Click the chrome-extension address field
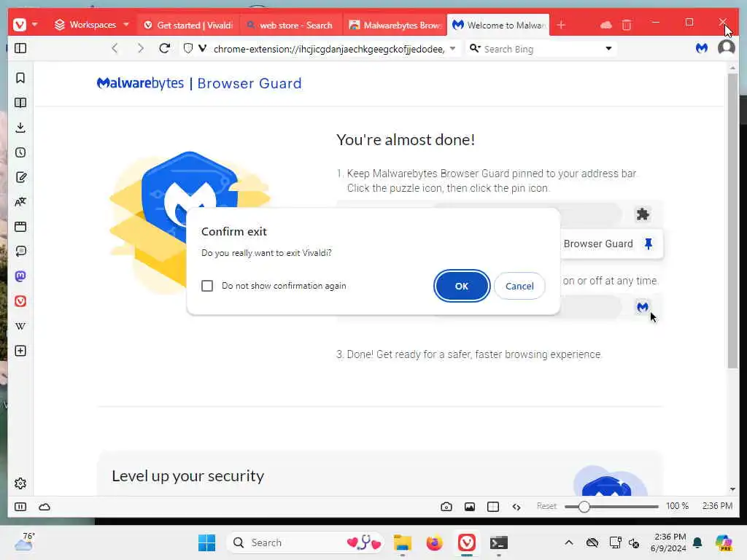Viewport: 747px width, 560px height. pos(329,49)
